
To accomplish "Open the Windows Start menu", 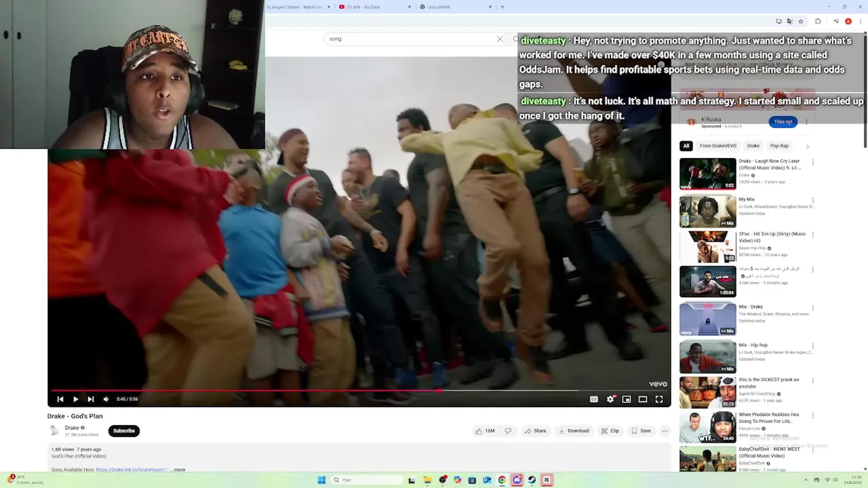I will (x=321, y=480).
